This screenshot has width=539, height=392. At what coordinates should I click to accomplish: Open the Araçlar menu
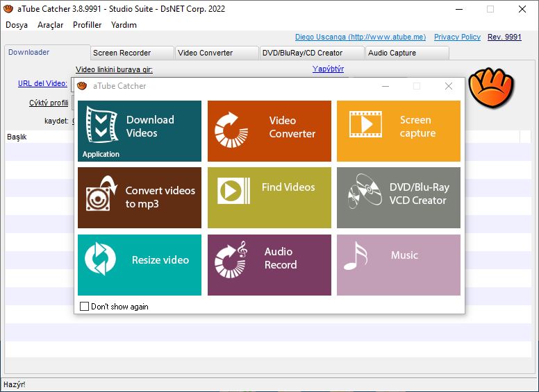tap(51, 25)
